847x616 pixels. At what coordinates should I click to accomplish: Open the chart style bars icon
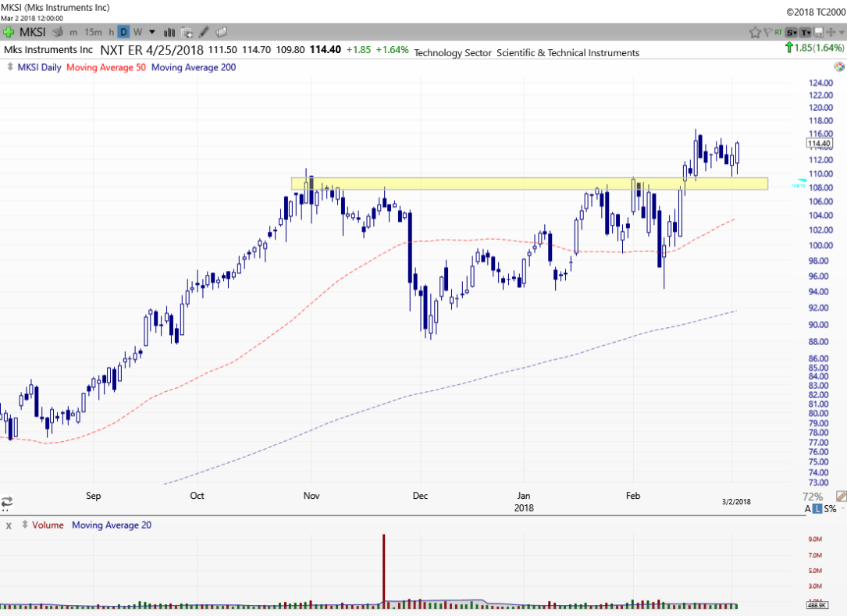point(170,32)
